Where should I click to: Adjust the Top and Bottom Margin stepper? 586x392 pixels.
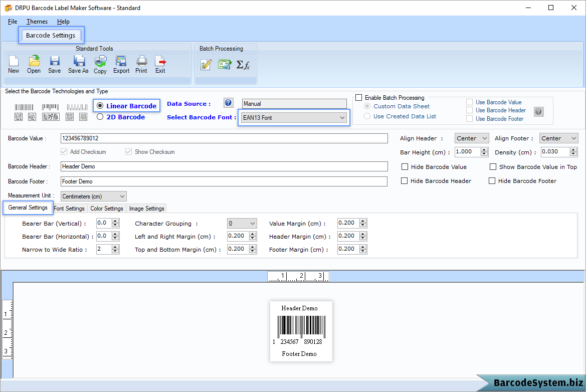(x=253, y=249)
